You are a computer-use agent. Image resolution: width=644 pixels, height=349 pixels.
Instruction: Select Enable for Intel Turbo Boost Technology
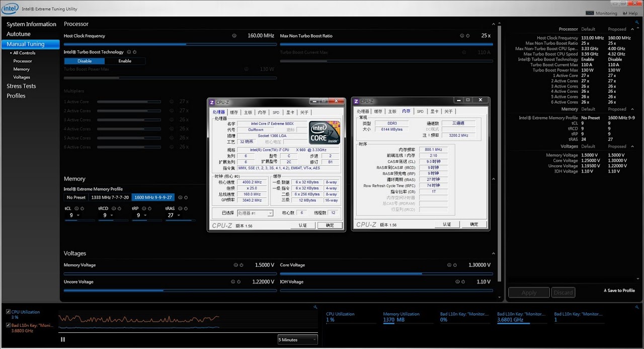coord(125,61)
